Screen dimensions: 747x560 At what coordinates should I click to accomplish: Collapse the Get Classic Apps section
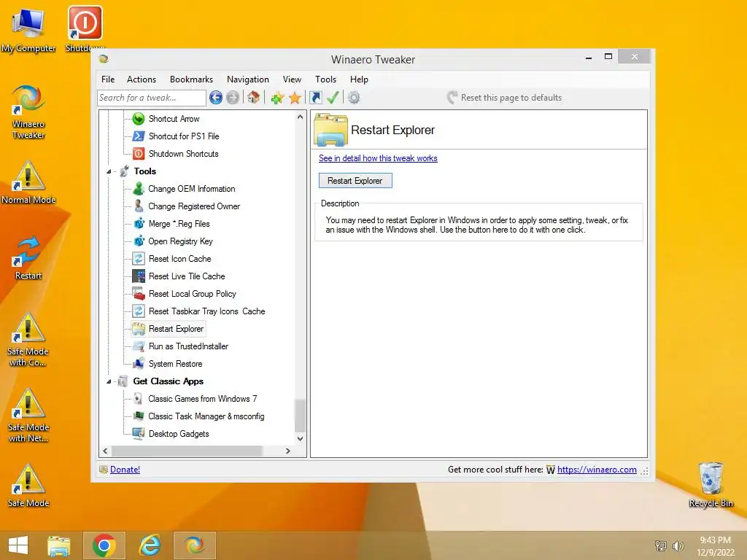click(109, 381)
